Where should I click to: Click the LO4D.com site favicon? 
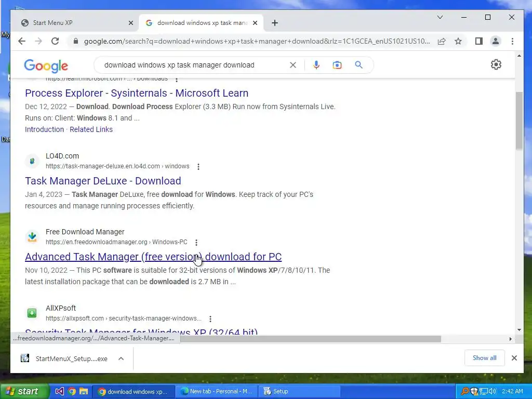tap(32, 161)
